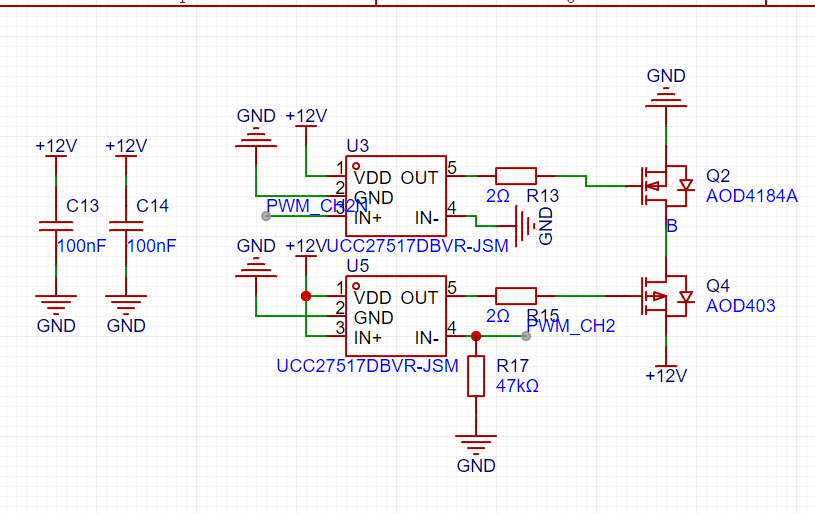The width and height of the screenshot is (815, 514).
Task: Click the U3 designator label
Action: (358, 146)
